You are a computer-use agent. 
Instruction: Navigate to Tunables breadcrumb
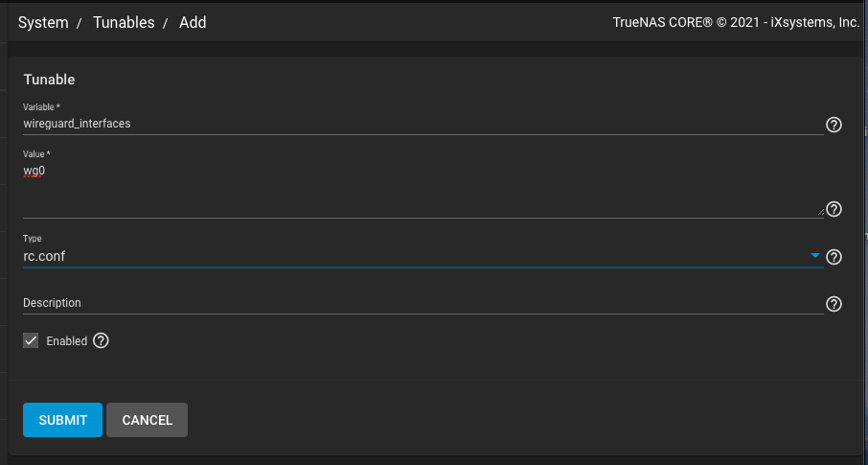[124, 22]
